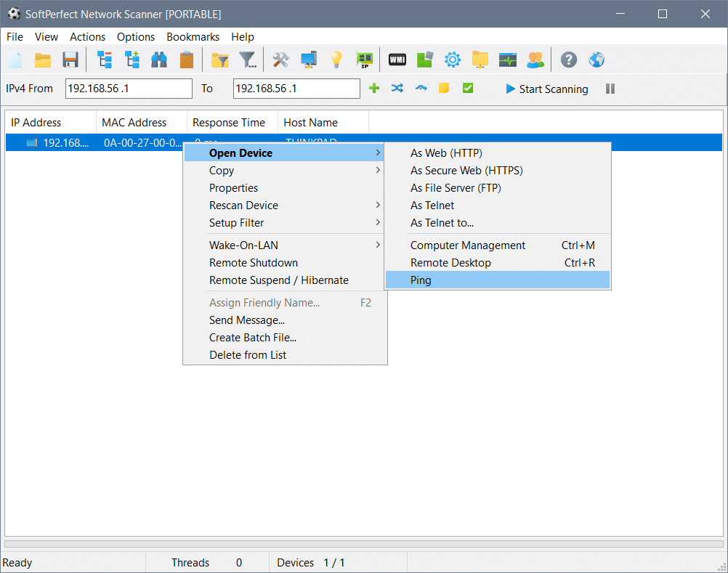Open the View menu
This screenshot has height=573, width=728.
coord(46,36)
